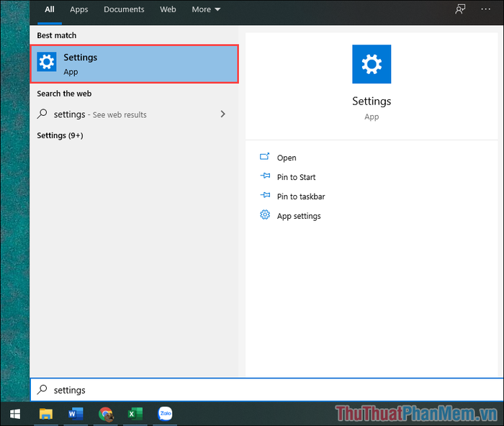Image resolution: width=504 pixels, height=426 pixels.
Task: Open Zalo from the taskbar
Action: click(165, 414)
